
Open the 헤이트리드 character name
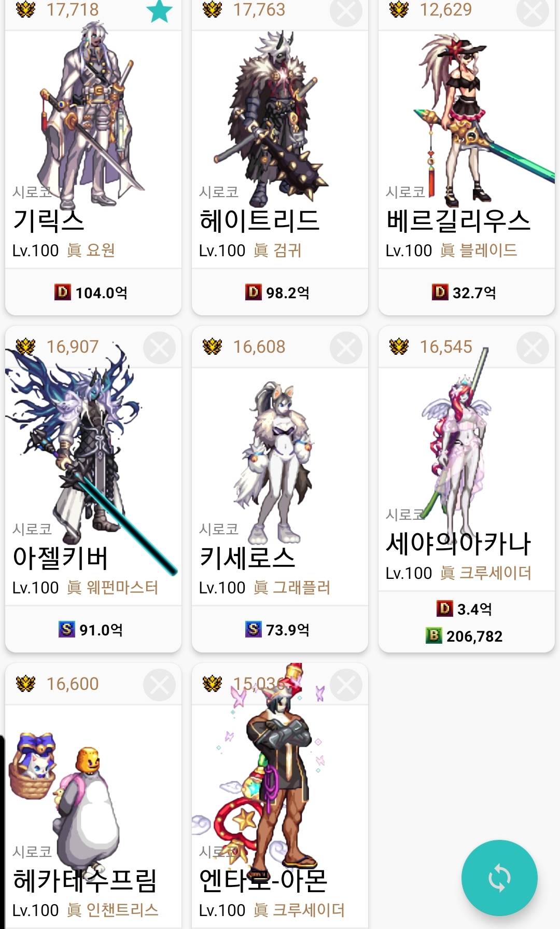(x=259, y=220)
